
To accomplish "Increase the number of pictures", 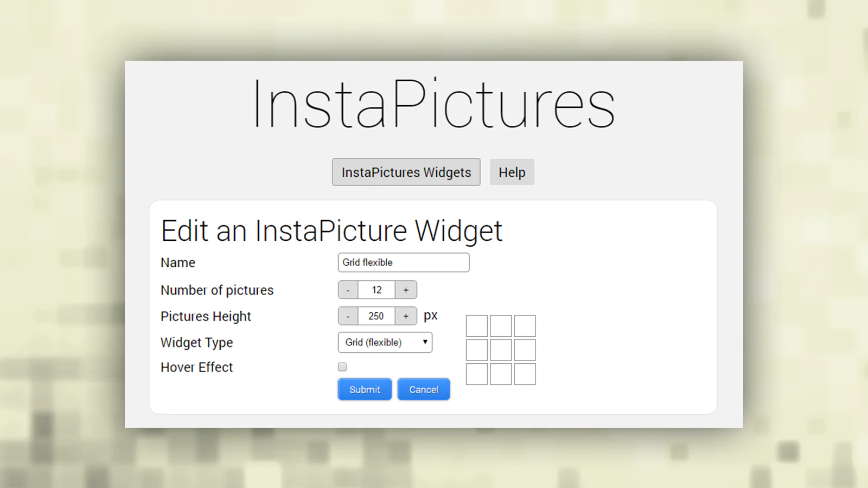I will click(406, 290).
